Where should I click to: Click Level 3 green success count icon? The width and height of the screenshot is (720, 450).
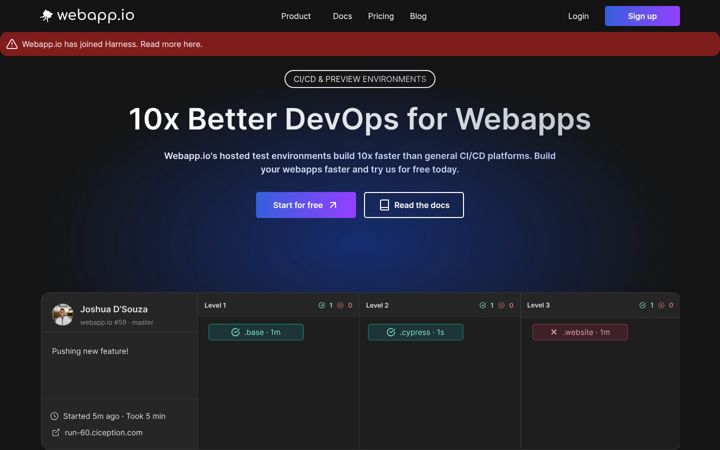coord(642,305)
